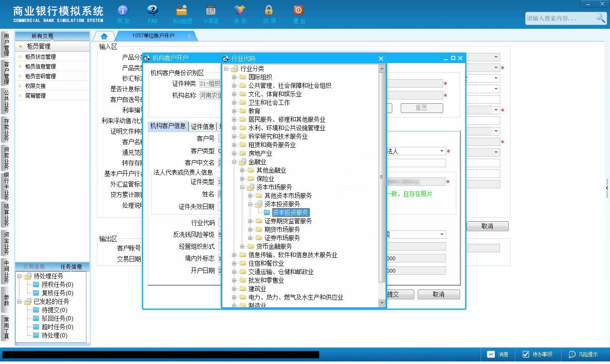Switch to 交易信息 tab

click(34, 267)
